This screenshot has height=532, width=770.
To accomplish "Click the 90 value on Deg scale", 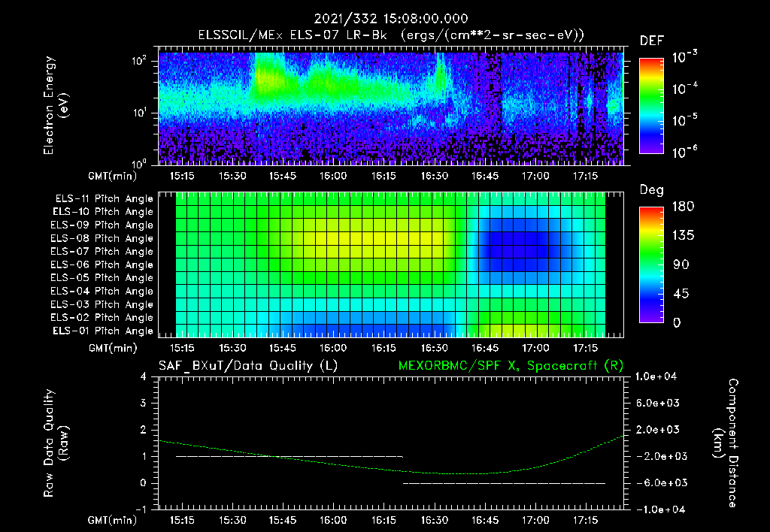I will pos(681,264).
